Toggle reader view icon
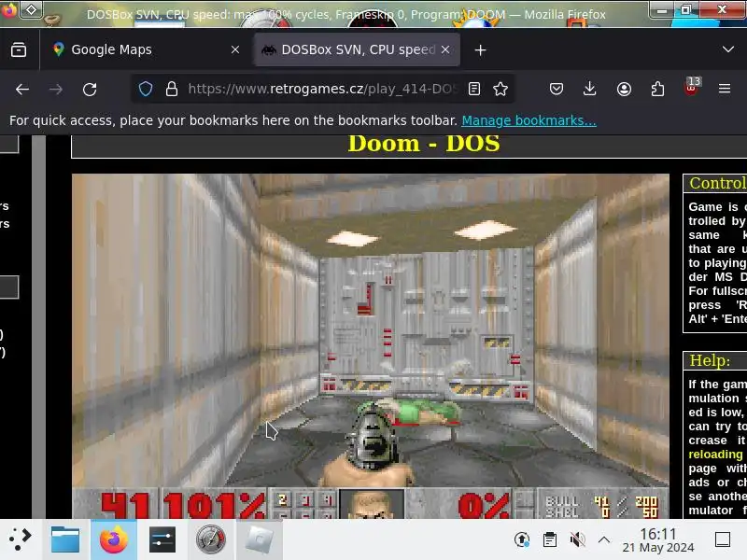This screenshot has width=747, height=560. [x=474, y=89]
